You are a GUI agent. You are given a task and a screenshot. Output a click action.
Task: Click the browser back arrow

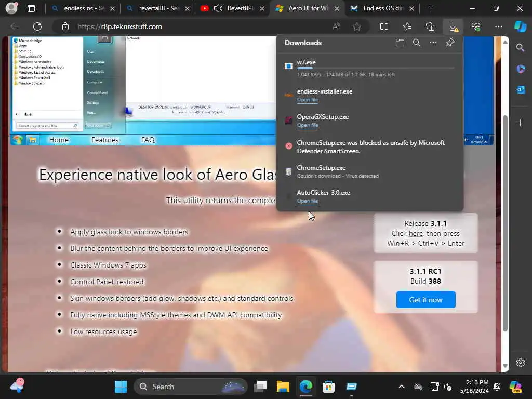tap(15, 26)
